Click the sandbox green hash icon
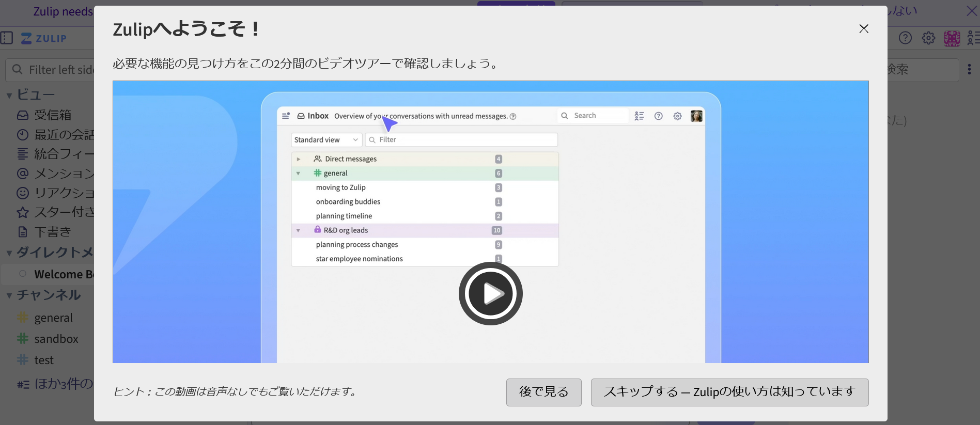980x425 pixels. (x=23, y=339)
